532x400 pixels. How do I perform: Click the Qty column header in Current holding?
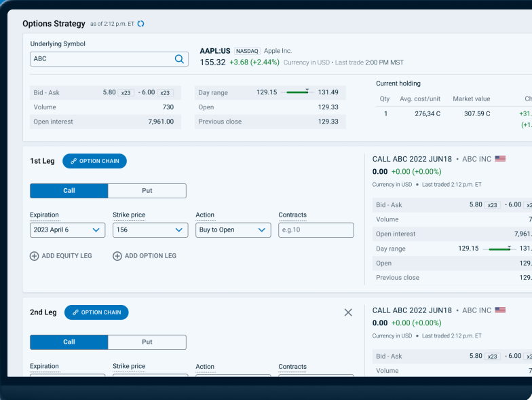click(x=384, y=99)
